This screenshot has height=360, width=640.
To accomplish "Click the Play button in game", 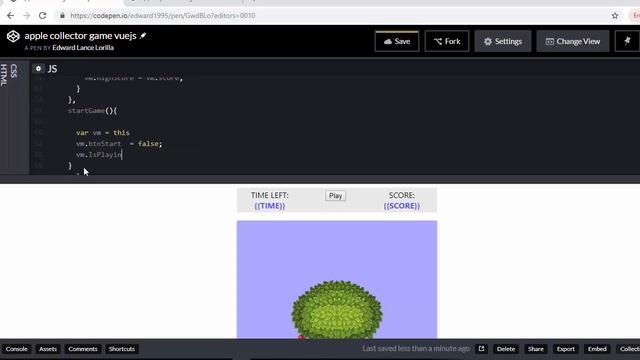I will click(x=336, y=196).
